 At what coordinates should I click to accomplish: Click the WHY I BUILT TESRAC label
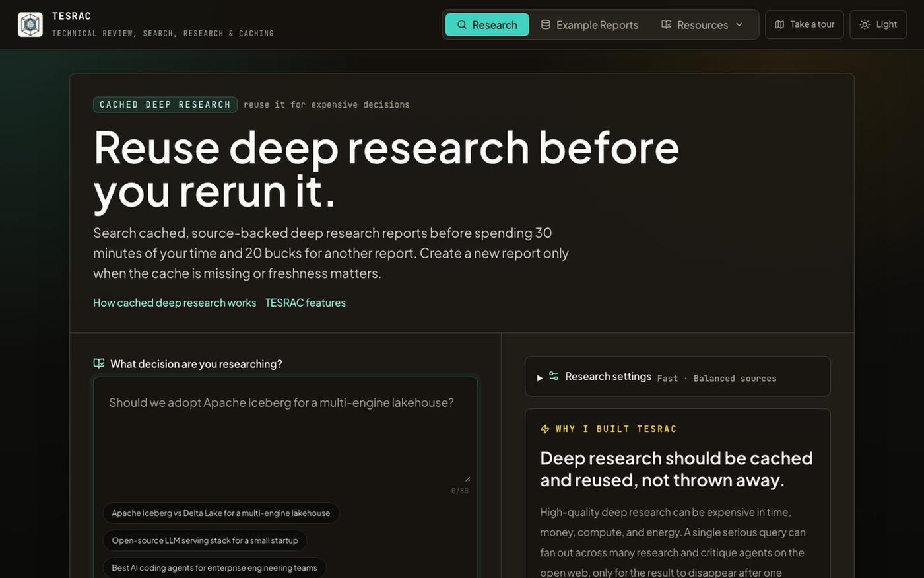point(616,429)
